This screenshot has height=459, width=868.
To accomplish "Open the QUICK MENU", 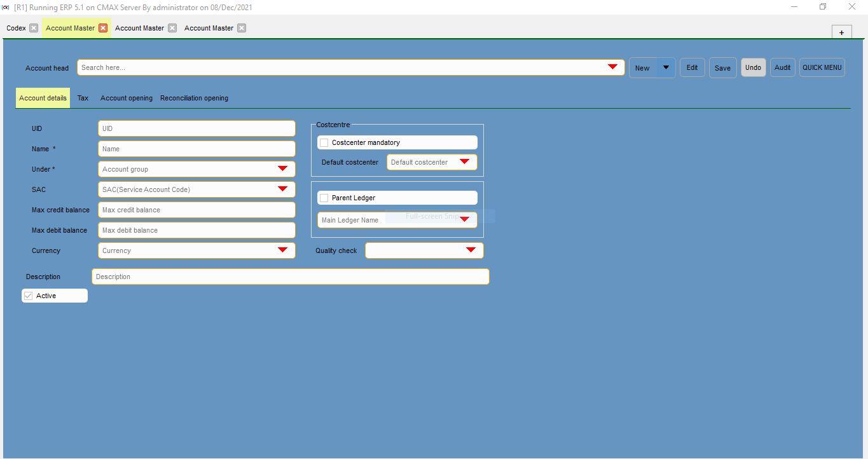I will point(822,67).
